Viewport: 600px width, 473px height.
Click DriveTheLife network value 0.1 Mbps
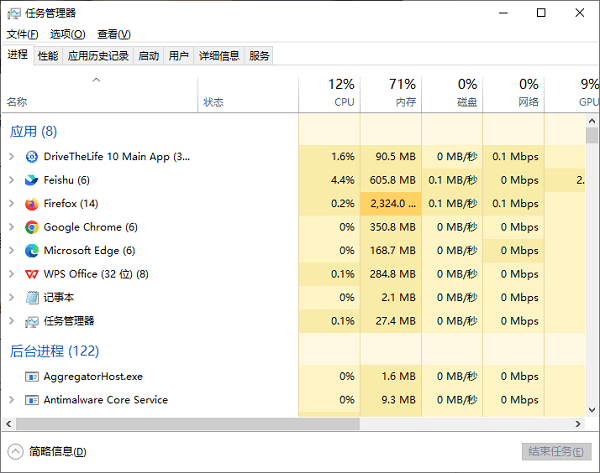point(515,157)
